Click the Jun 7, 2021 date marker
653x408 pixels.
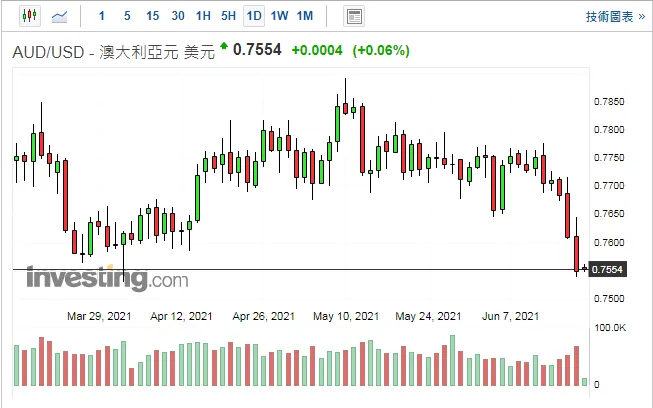pyautogui.click(x=510, y=316)
